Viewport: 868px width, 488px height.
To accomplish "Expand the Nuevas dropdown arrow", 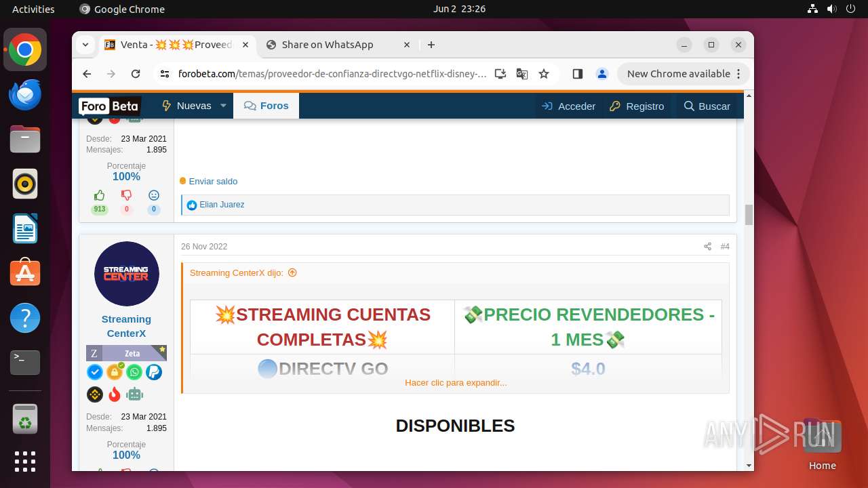I will [x=223, y=106].
